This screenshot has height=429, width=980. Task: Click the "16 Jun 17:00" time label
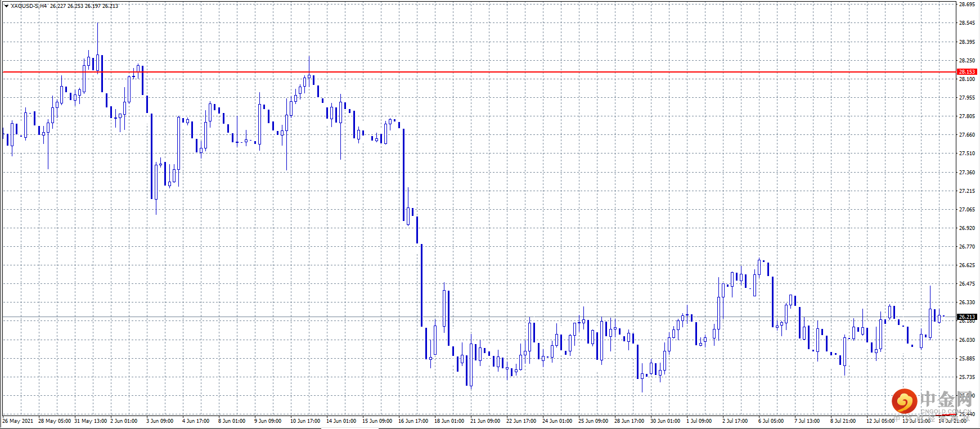413,421
